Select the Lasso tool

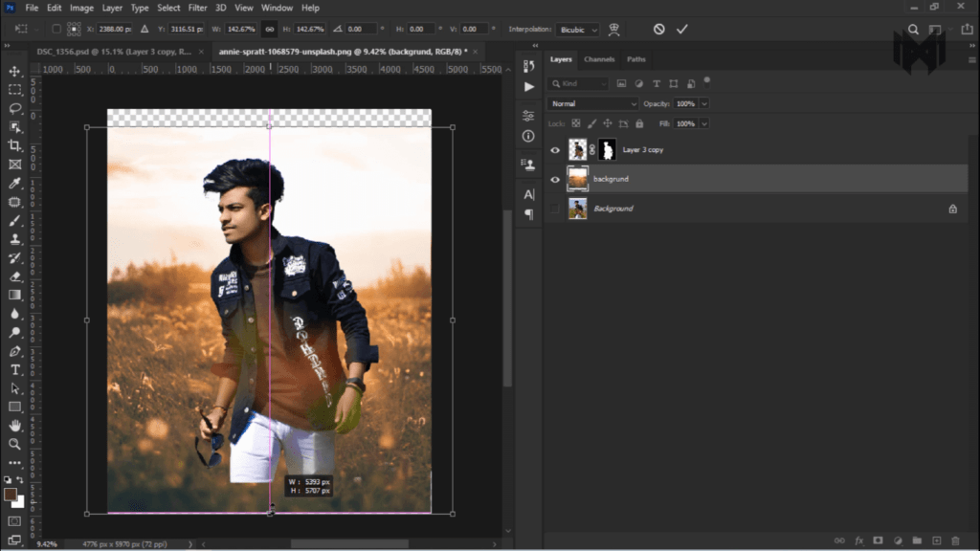click(x=15, y=109)
